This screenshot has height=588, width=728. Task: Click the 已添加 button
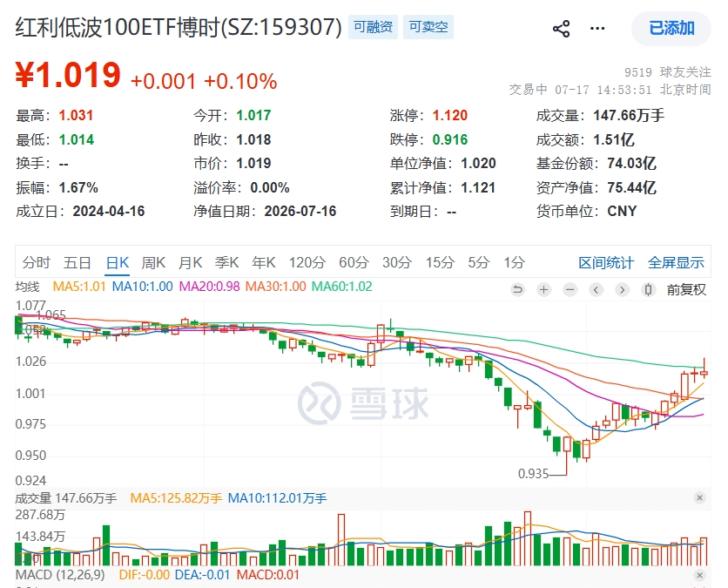pos(671,29)
